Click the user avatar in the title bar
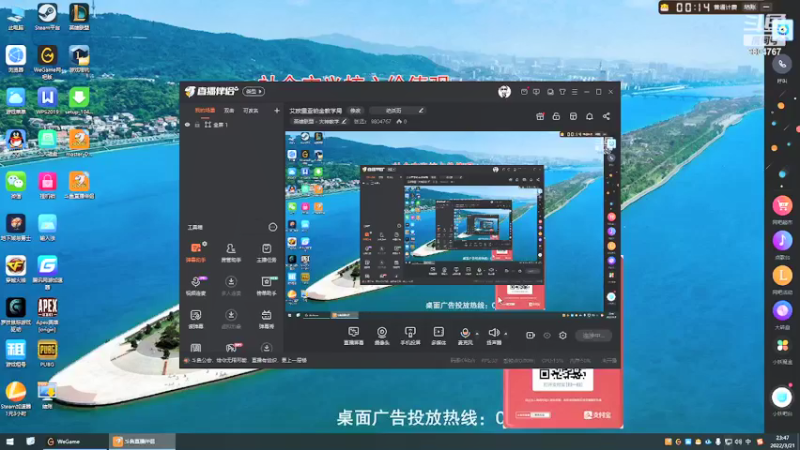Image resolution: width=800 pixels, height=450 pixels. (504, 91)
